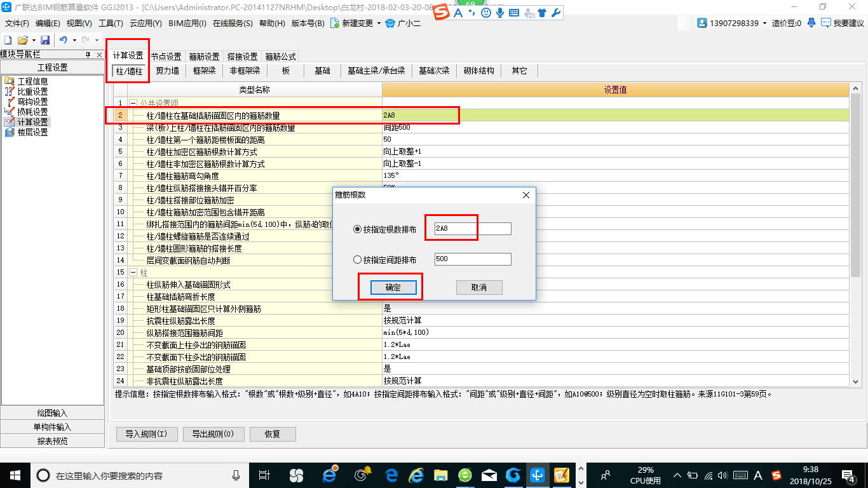Open the 云应用(Y) menu

point(146,24)
